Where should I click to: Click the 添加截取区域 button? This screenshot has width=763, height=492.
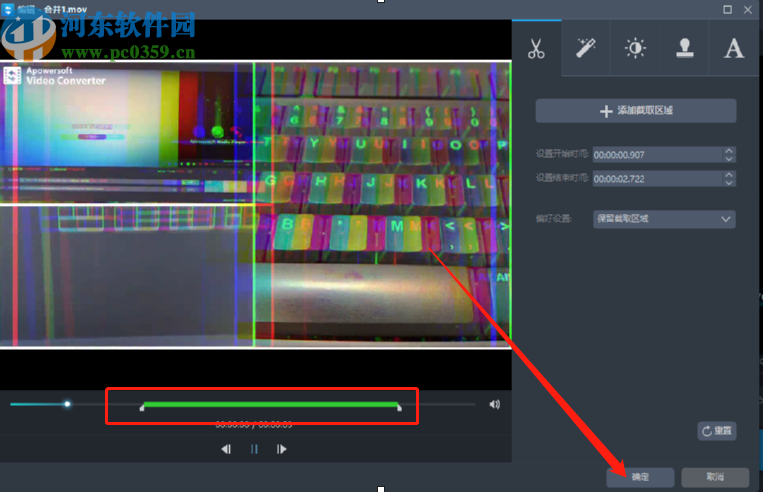click(x=636, y=111)
